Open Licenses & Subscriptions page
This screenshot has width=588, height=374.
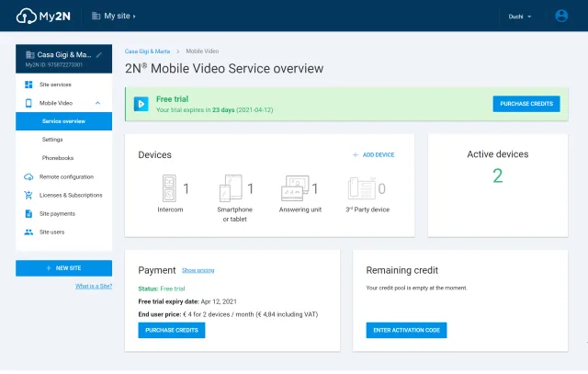tap(71, 195)
